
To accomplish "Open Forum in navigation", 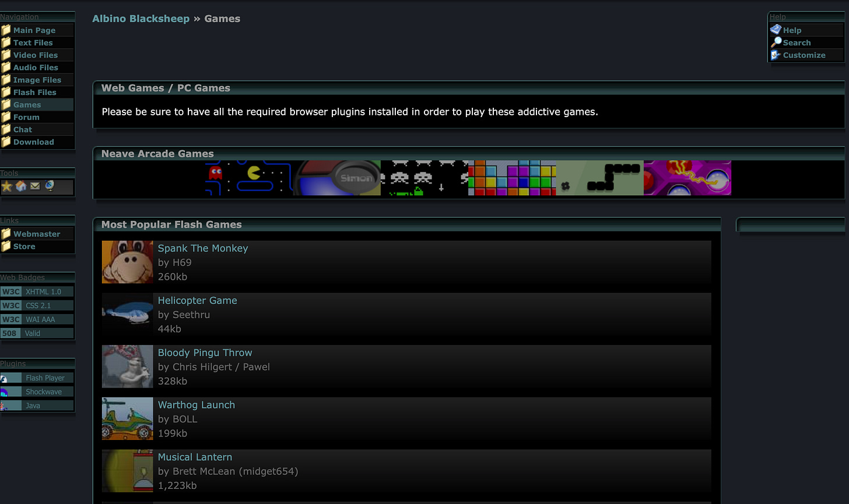I will [37, 117].
